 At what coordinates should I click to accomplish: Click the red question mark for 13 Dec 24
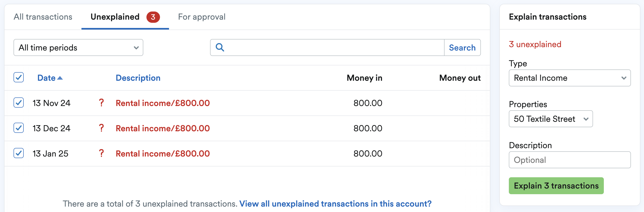(101, 128)
